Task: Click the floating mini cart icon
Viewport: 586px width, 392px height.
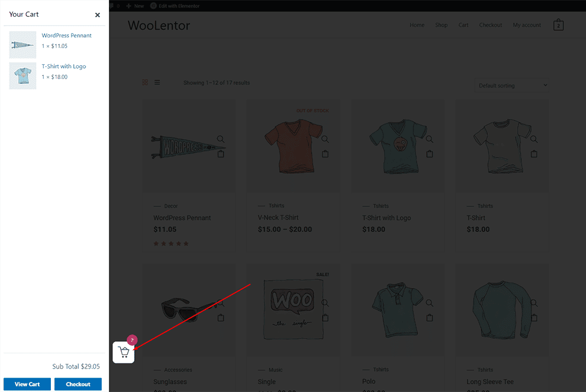Action: (123, 352)
